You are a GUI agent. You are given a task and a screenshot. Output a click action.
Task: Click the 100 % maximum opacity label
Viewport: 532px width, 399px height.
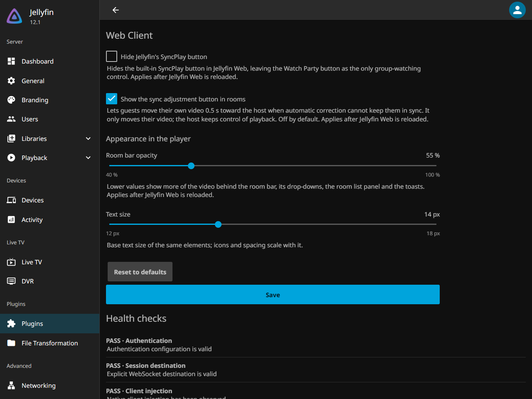[432, 175]
